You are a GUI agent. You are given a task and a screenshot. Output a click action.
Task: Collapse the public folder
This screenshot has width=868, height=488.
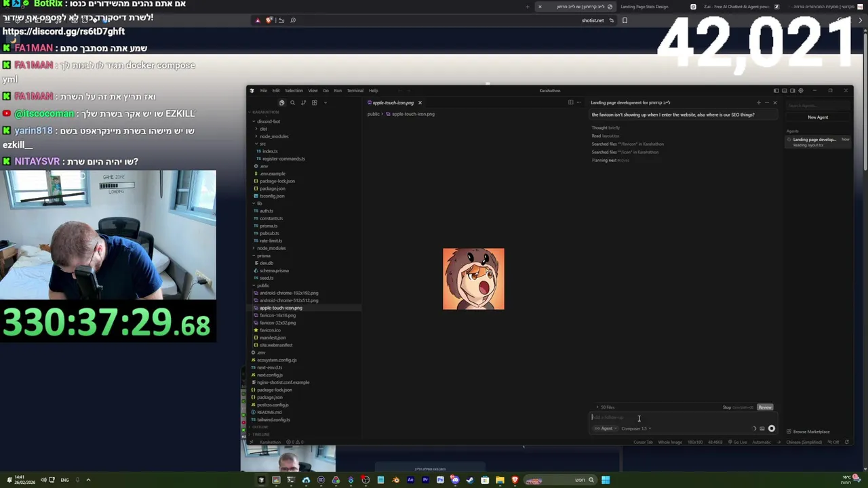[x=263, y=285]
